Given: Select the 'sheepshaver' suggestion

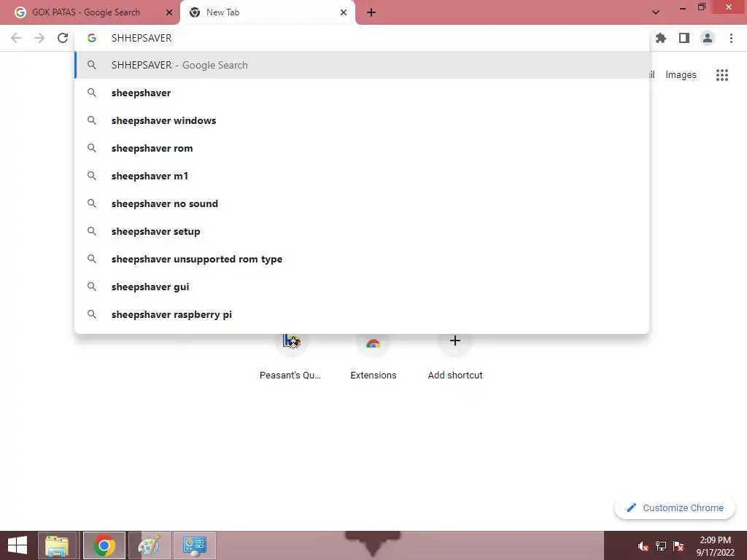Looking at the screenshot, I should [x=362, y=93].
